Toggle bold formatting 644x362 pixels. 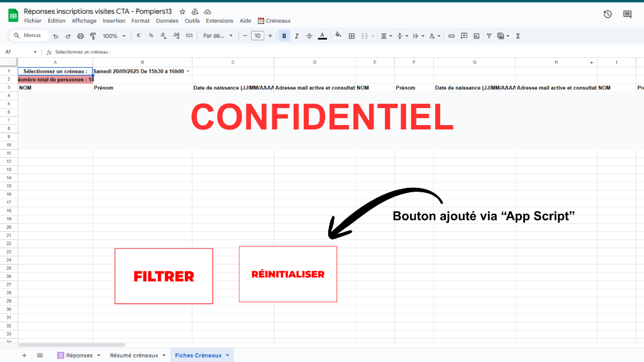tap(284, 36)
